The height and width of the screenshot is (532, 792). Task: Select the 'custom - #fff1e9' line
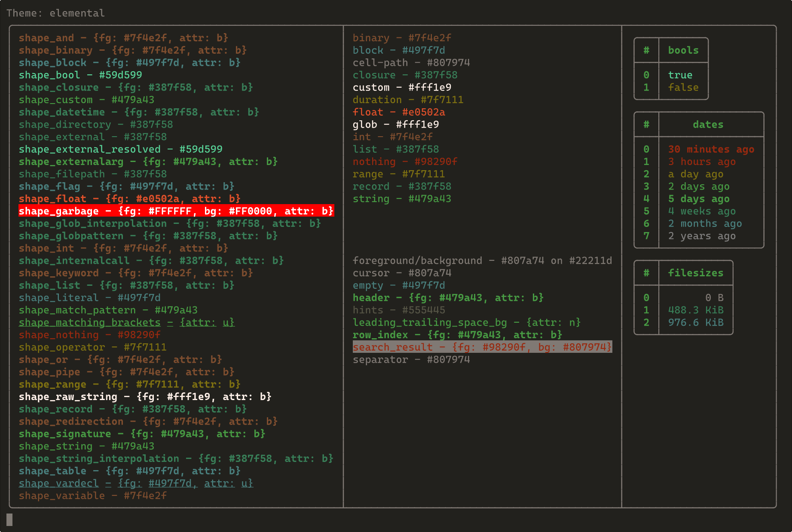402,88
